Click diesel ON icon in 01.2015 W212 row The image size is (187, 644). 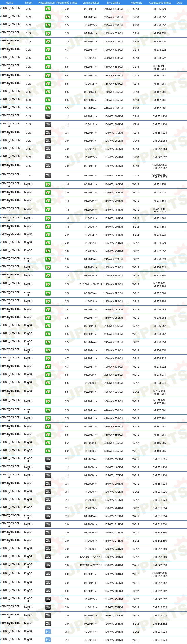tap(48, 516)
